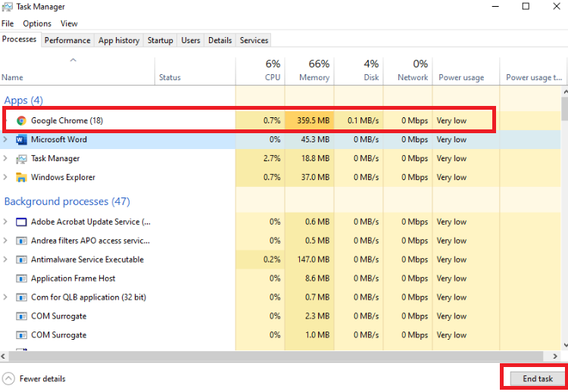Image resolution: width=568 pixels, height=392 pixels.
Task: Sort by the Name column header
Action: click(77, 71)
